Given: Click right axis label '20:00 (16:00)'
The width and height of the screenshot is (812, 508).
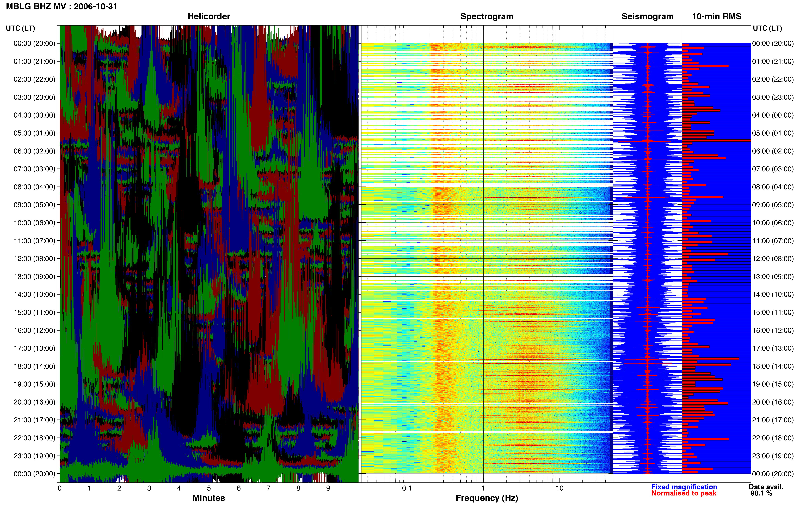Looking at the screenshot, I should pos(773,402).
